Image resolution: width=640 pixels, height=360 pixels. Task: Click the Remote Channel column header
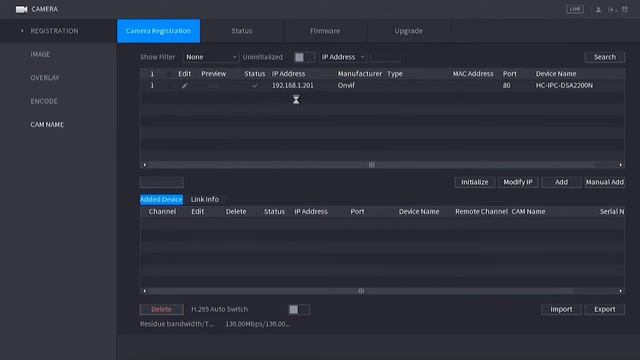(481, 212)
